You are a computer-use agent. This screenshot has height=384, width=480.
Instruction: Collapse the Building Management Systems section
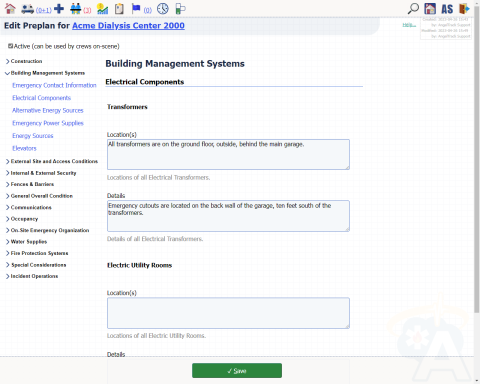(45, 73)
